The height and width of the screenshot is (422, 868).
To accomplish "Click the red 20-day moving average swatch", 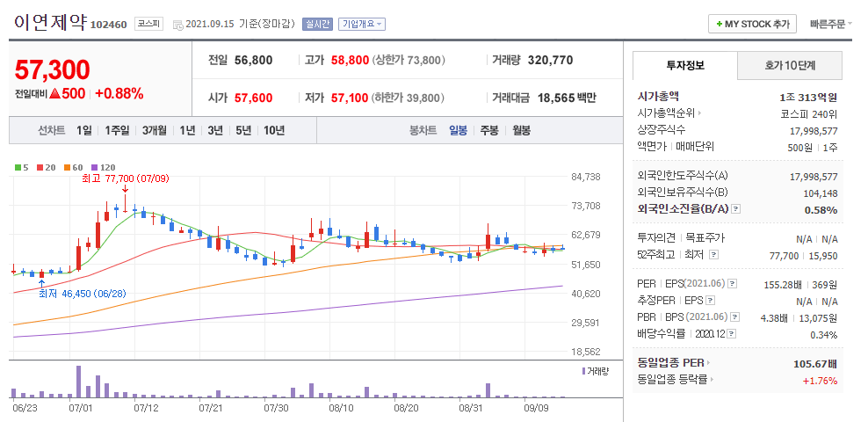I will click(40, 167).
